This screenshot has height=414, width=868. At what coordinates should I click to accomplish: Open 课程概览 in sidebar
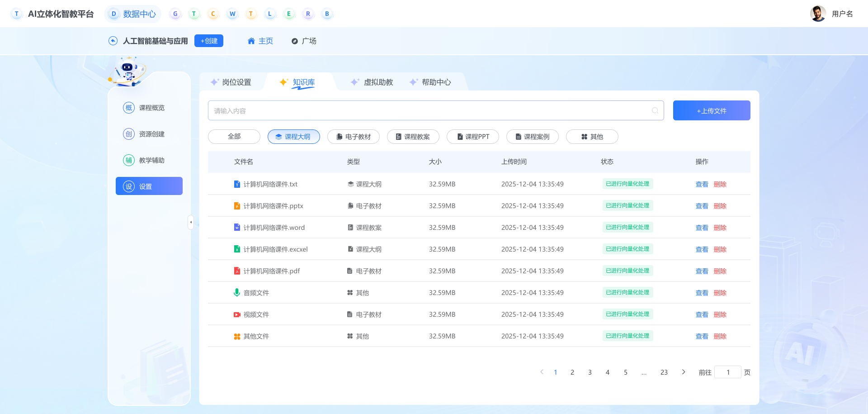coord(149,108)
